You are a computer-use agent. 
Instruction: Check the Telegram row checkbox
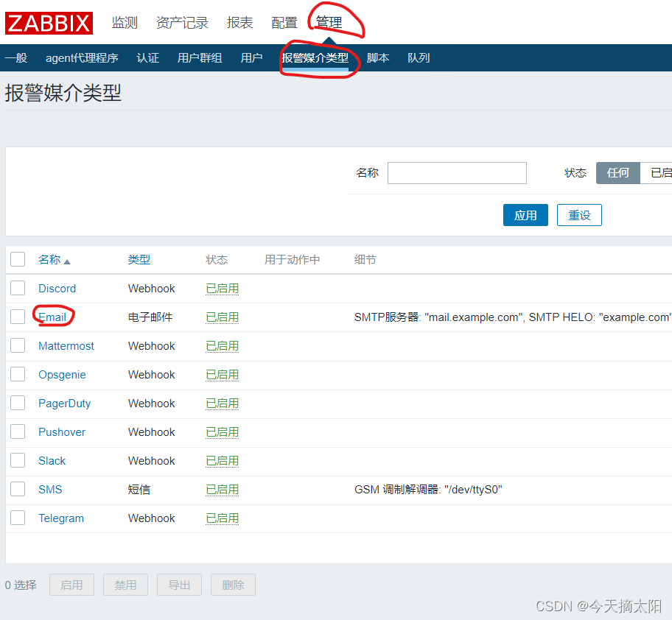tap(18, 517)
